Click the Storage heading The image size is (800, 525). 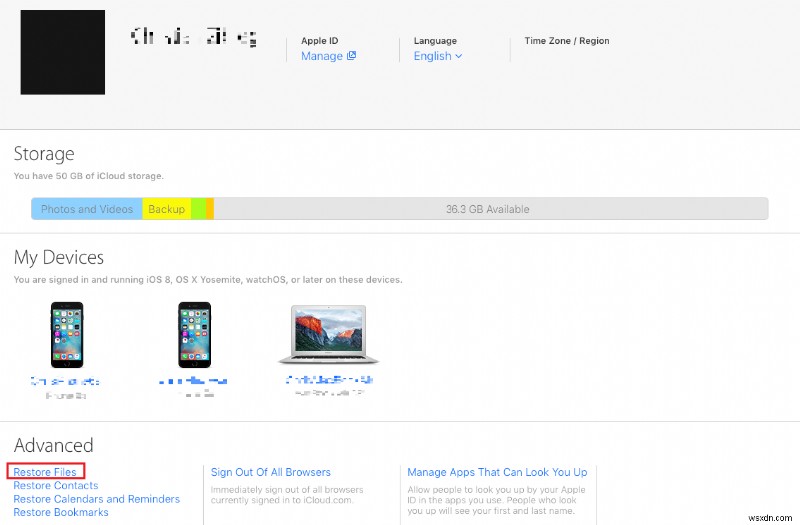point(44,154)
